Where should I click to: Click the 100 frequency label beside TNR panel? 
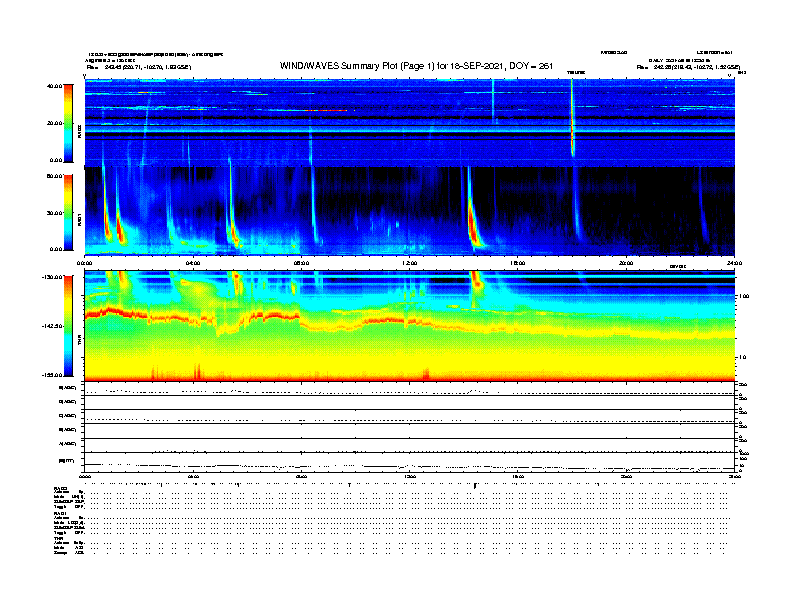point(742,296)
